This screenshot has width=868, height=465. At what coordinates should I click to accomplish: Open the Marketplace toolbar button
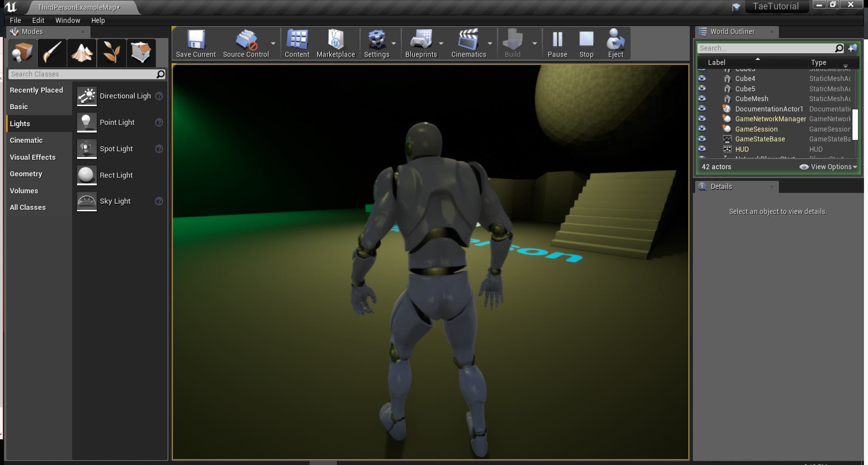point(336,43)
